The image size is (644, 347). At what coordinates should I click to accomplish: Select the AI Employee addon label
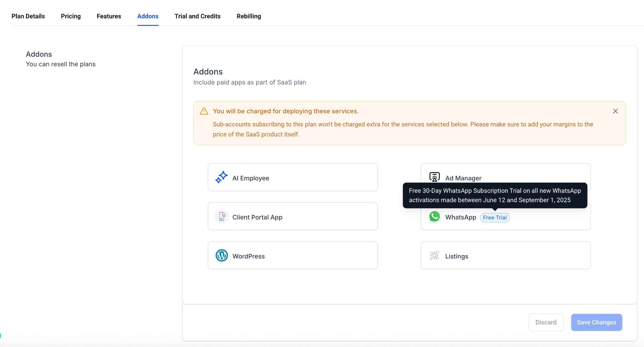pos(251,178)
